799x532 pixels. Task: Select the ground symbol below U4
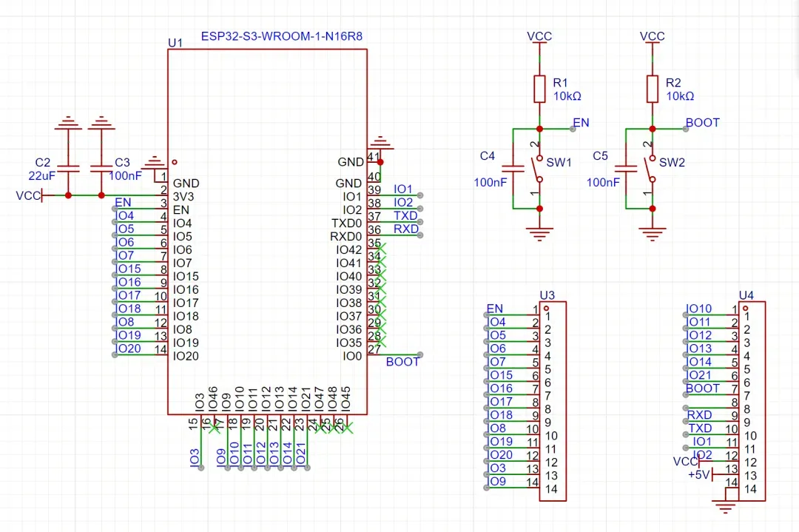pyautogui.click(x=725, y=508)
